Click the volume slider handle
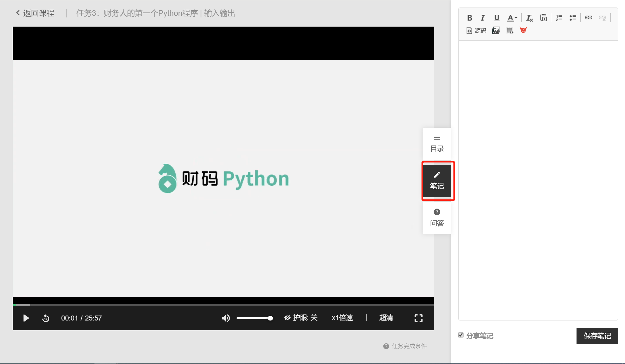Viewport: 625px width, 364px height. coord(270,318)
